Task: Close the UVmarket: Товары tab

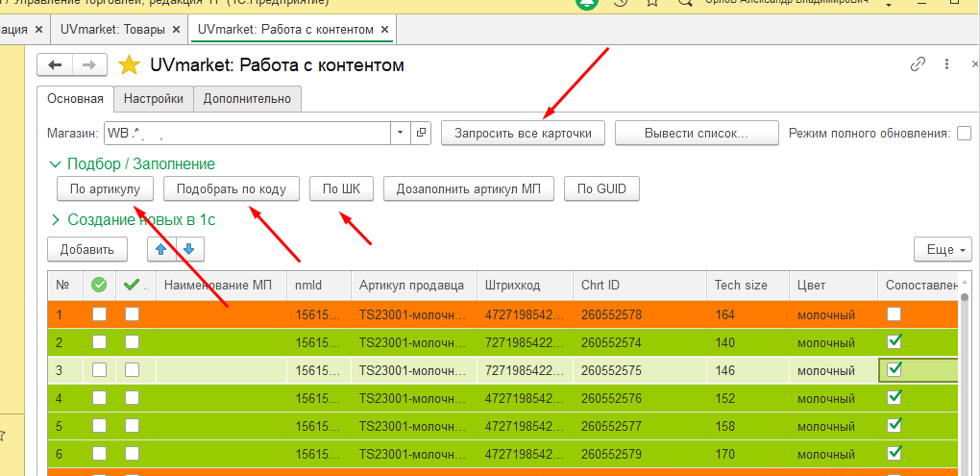Action: [x=176, y=30]
